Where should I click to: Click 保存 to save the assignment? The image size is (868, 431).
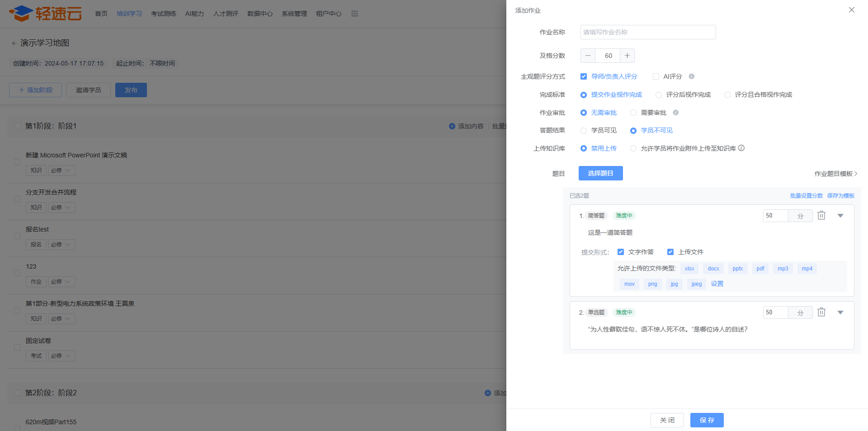point(707,420)
